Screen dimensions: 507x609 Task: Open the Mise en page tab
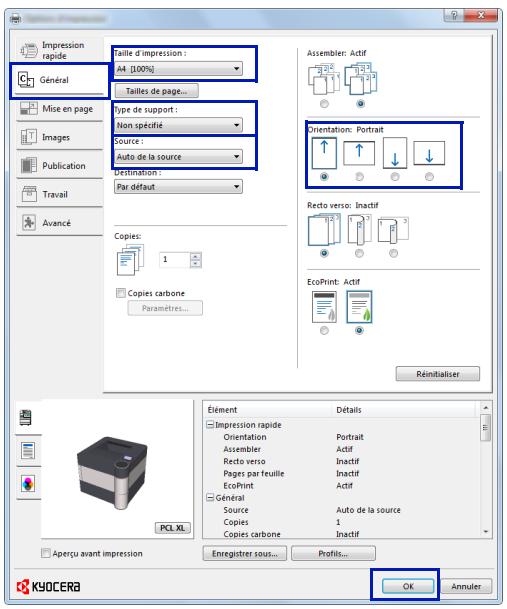click(59, 109)
